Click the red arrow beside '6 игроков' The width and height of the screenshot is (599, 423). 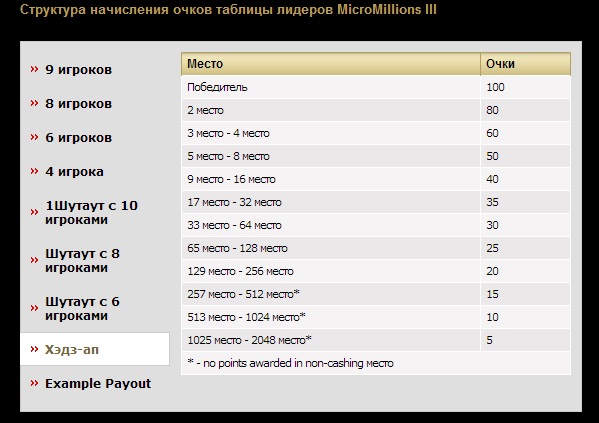point(34,137)
